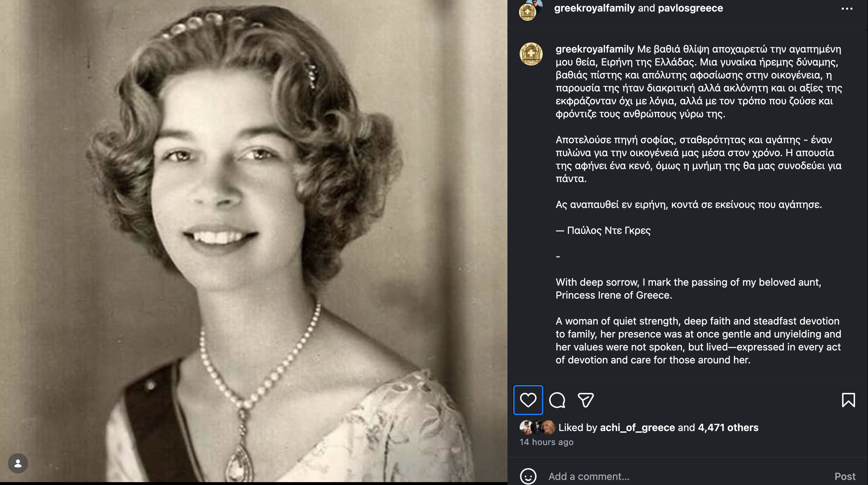View the '4,471 others' likes list

click(728, 427)
